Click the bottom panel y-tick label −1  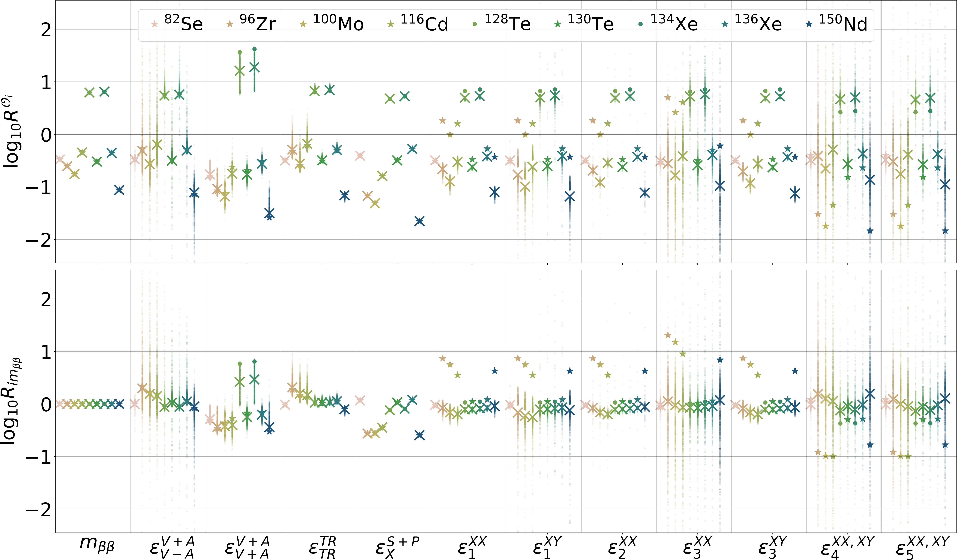point(38,457)
